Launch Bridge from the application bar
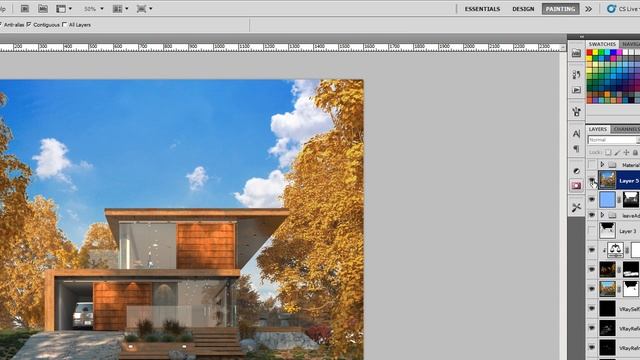The image size is (640, 360). (24, 8)
